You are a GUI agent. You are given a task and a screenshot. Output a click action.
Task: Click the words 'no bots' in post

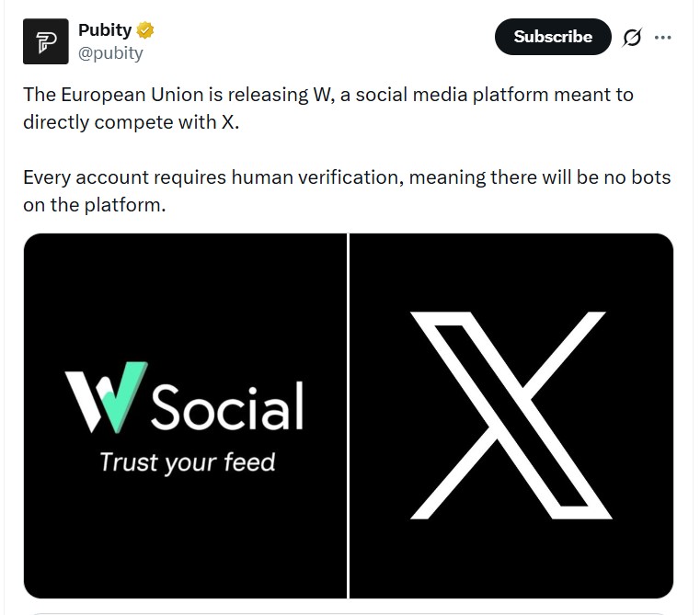pyautogui.click(x=637, y=177)
